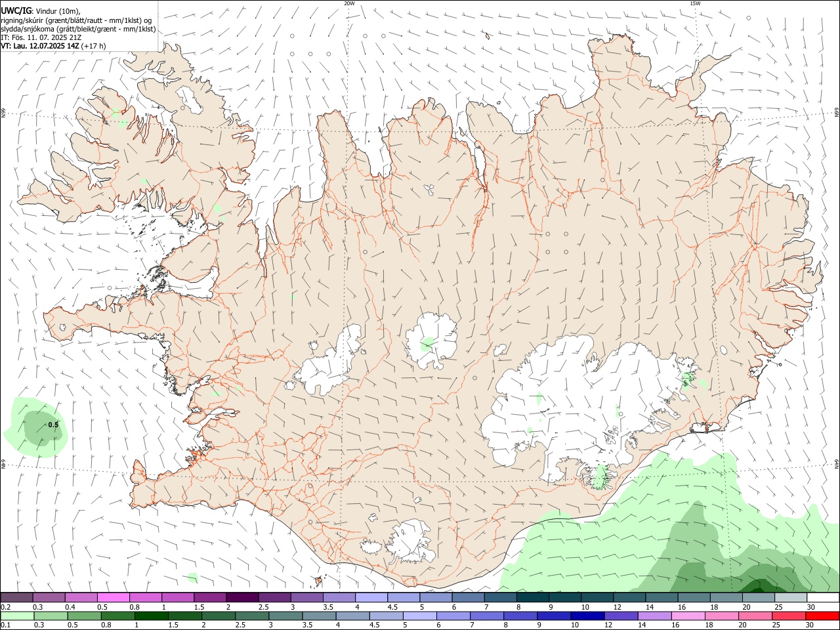Image resolution: width=840 pixels, height=630 pixels.
Task: Pick the light pink 16–18 rain legend swatch
Action: (688, 616)
